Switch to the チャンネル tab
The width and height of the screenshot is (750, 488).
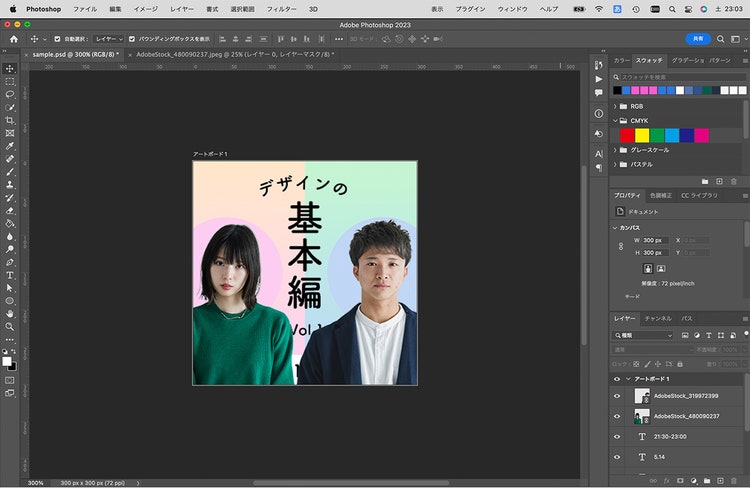pos(658,319)
